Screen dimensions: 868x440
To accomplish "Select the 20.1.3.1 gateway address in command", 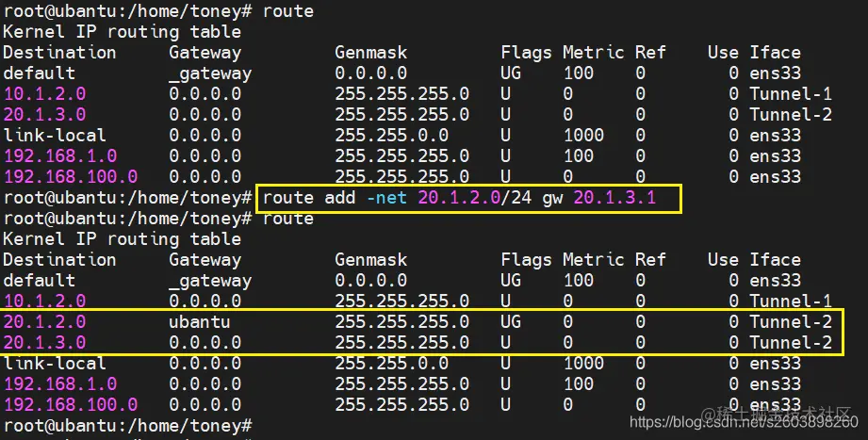I will pyautogui.click(x=614, y=198).
